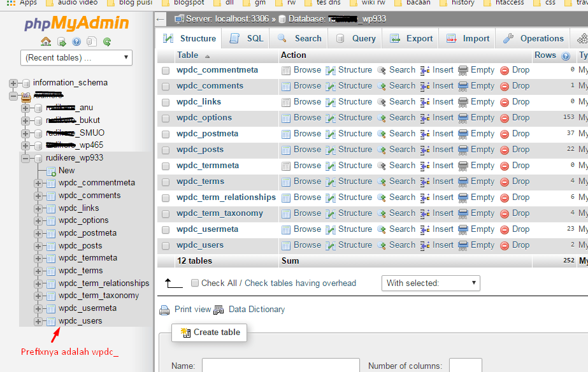This screenshot has width=588, height=372.
Task: Switch to the Search tab
Action: [x=299, y=39]
